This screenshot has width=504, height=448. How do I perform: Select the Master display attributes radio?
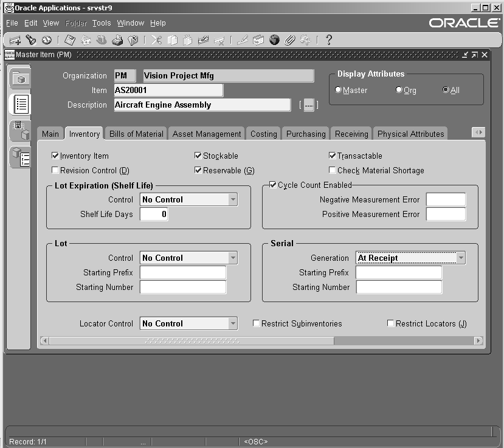click(338, 90)
